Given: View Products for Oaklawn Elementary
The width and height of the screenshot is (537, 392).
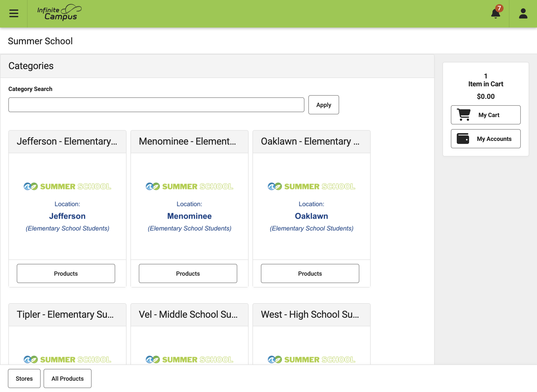Looking at the screenshot, I should 310,273.
